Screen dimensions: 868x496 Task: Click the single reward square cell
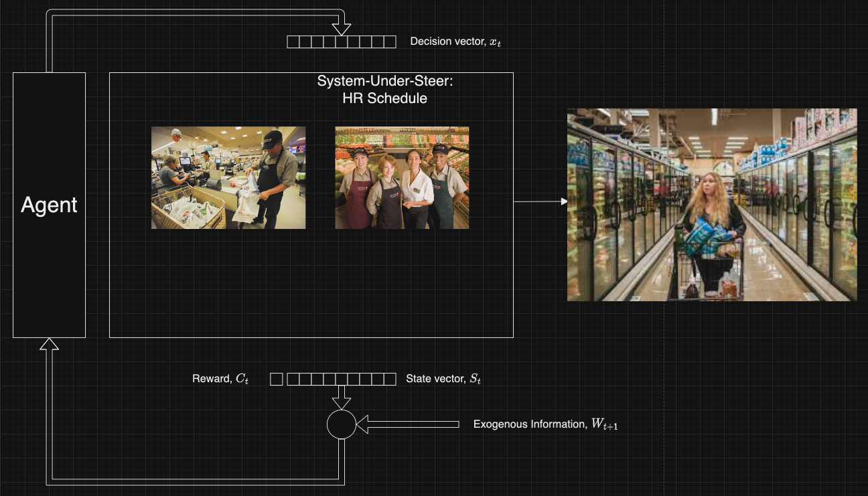[x=276, y=380]
